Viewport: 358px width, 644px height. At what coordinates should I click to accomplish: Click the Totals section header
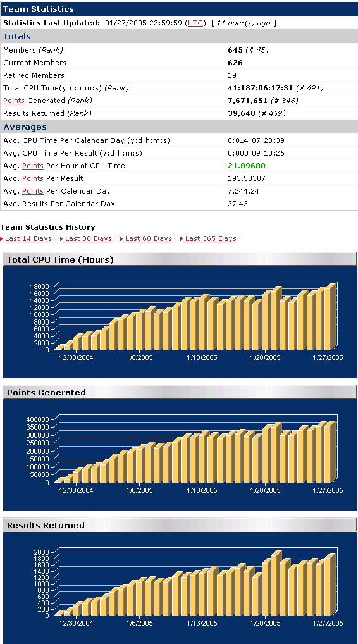coord(179,36)
